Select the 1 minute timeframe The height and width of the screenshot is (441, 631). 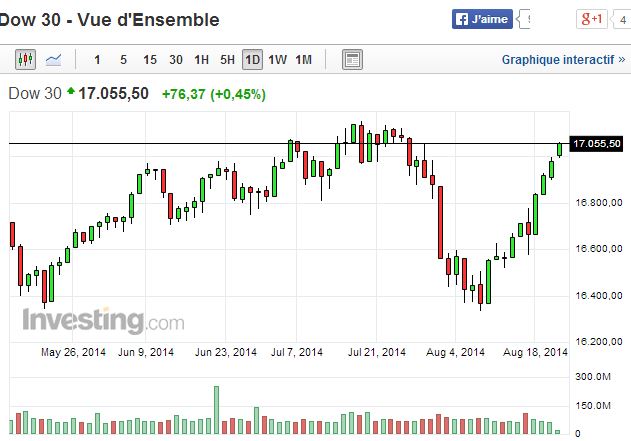pyautogui.click(x=97, y=60)
